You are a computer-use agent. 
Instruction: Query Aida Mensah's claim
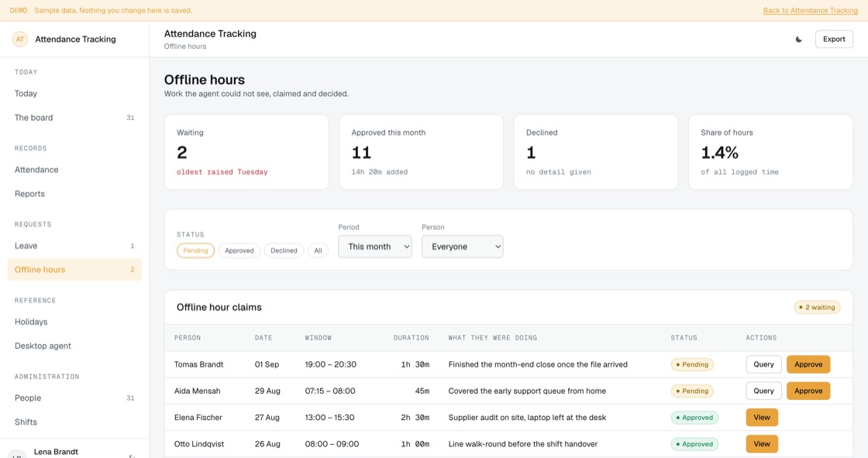763,391
